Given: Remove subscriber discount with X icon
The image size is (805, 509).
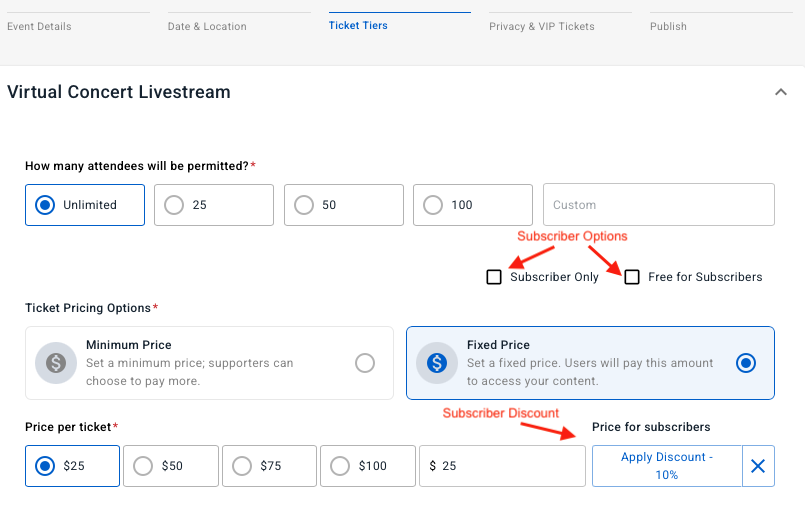Looking at the screenshot, I should click(758, 466).
